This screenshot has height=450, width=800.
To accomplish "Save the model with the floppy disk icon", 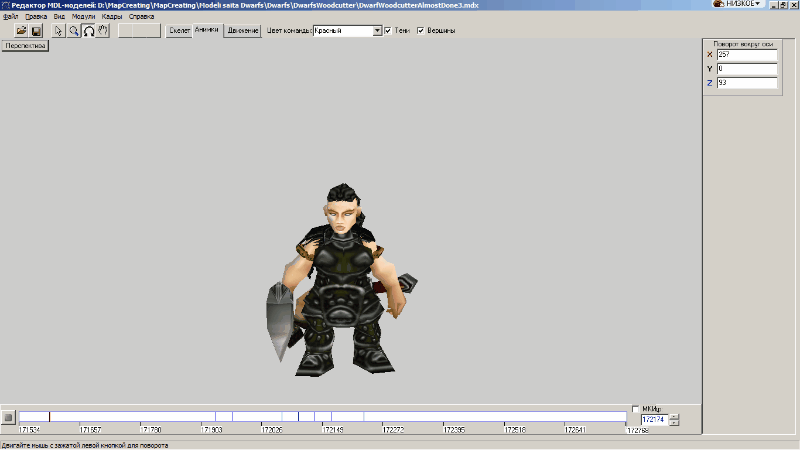I will [x=36, y=31].
